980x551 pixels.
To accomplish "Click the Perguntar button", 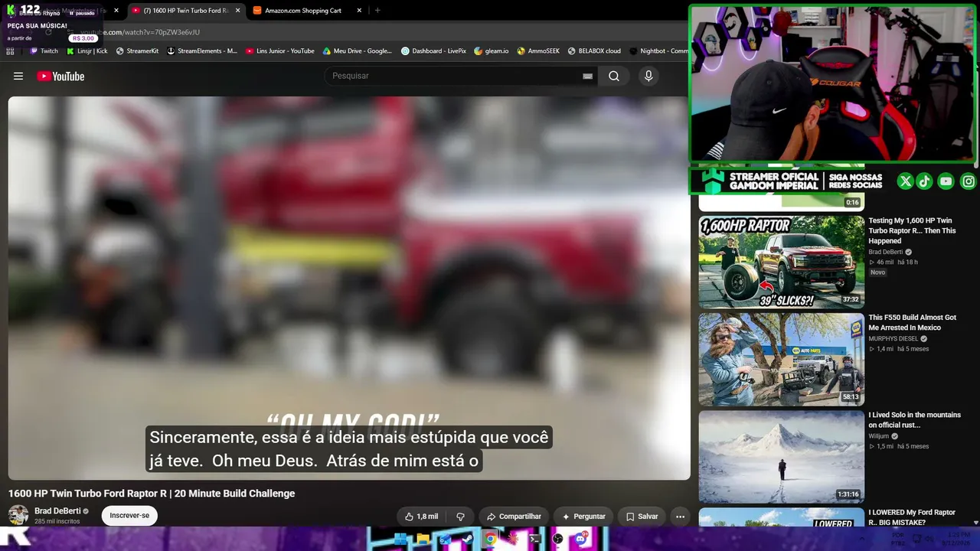I will pyautogui.click(x=583, y=517).
